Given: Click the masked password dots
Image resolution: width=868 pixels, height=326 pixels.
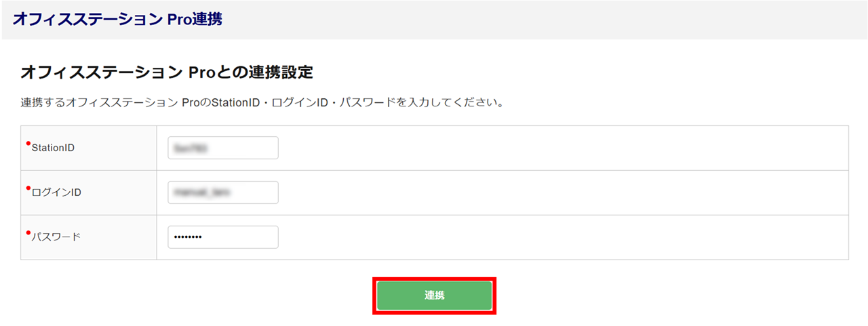Looking at the screenshot, I should point(189,237).
